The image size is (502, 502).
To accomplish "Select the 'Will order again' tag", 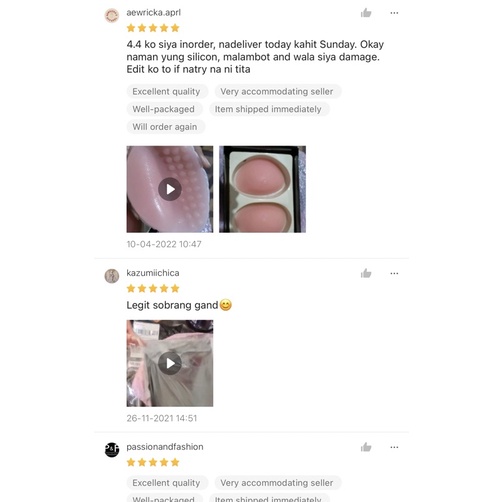I will pyautogui.click(x=165, y=127).
